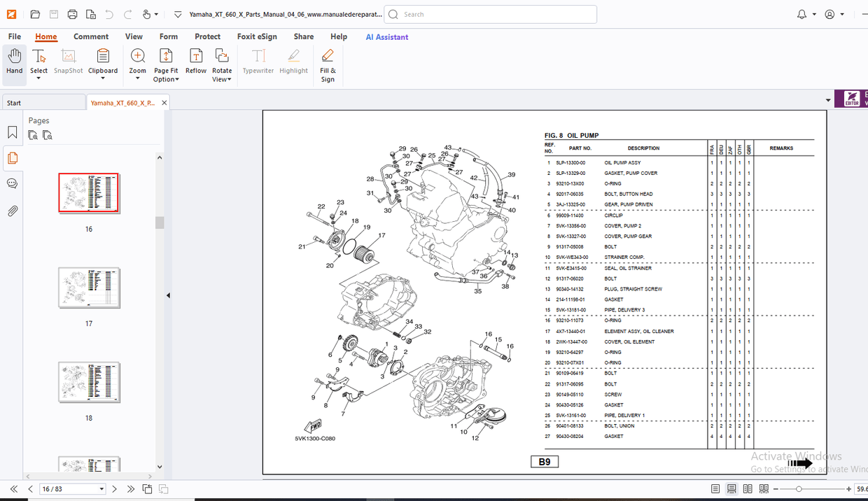Go to the next page using arrow button

115,489
